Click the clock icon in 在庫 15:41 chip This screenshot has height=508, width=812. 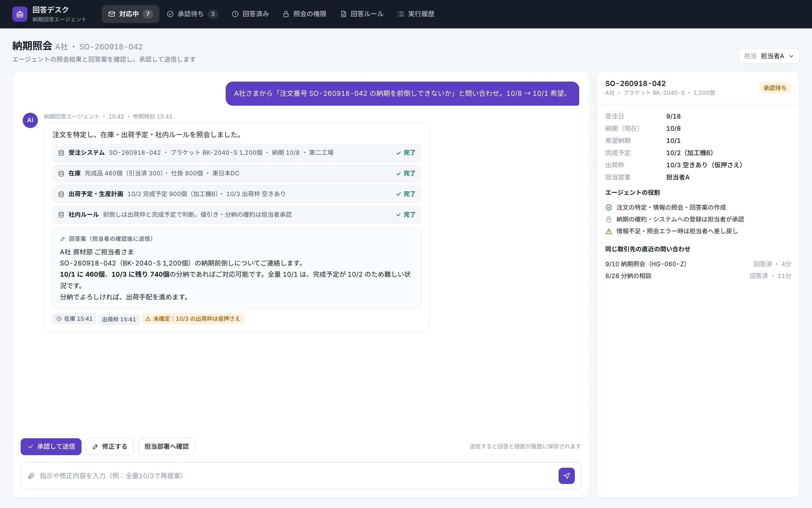coord(59,319)
